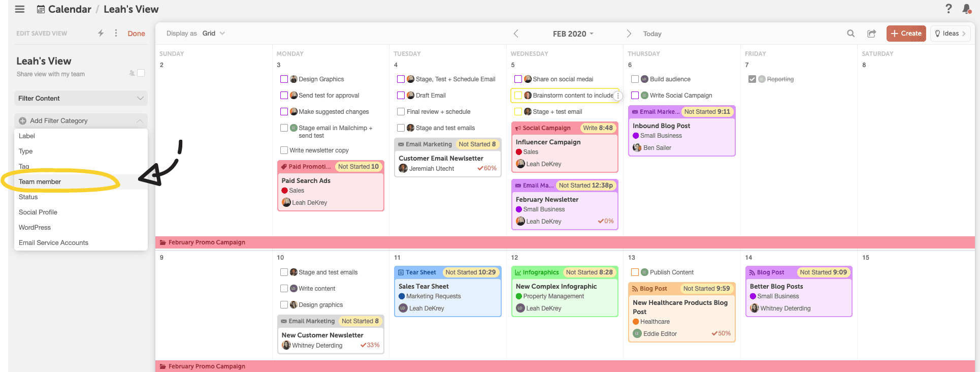Check the Final review + schedule task
The height and width of the screenshot is (372, 980).
tap(401, 112)
